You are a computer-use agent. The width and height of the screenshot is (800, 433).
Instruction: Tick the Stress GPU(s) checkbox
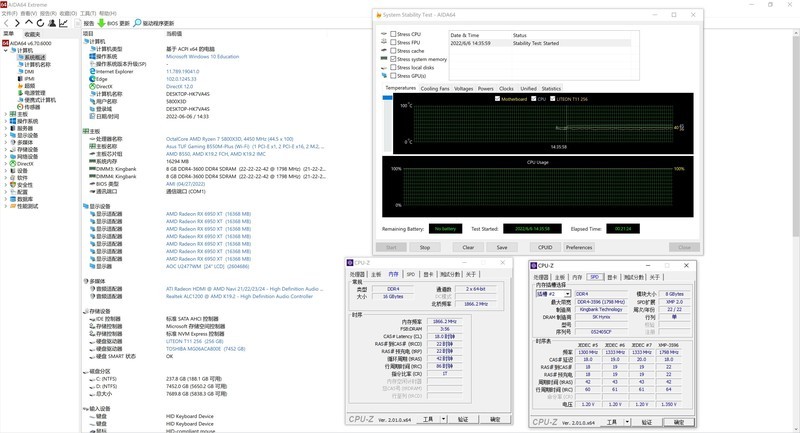tap(392, 75)
